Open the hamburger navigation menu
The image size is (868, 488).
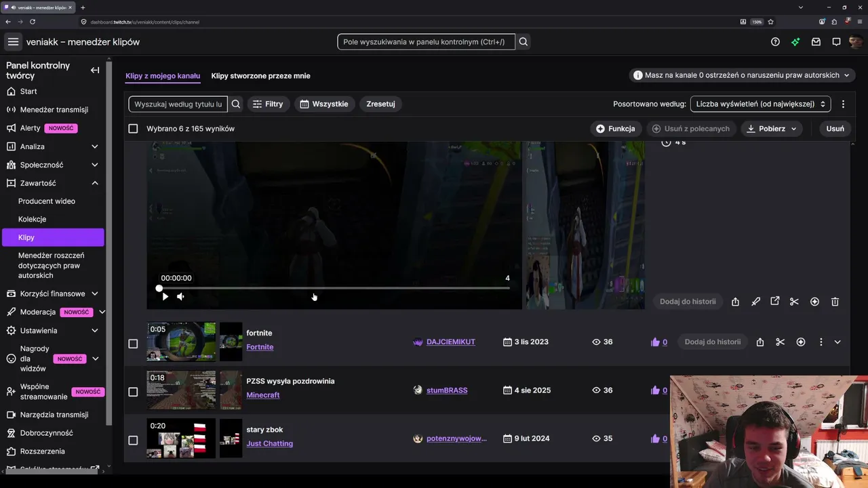(x=13, y=42)
